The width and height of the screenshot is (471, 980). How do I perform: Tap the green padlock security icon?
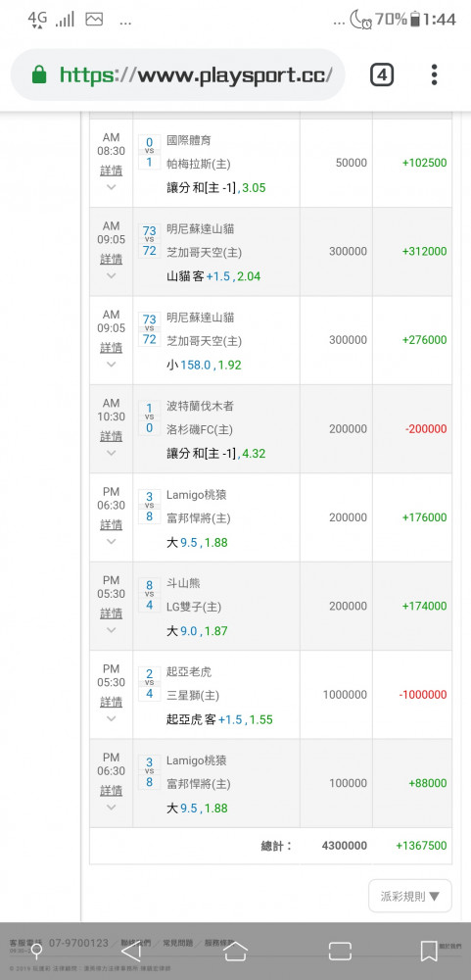[39, 75]
